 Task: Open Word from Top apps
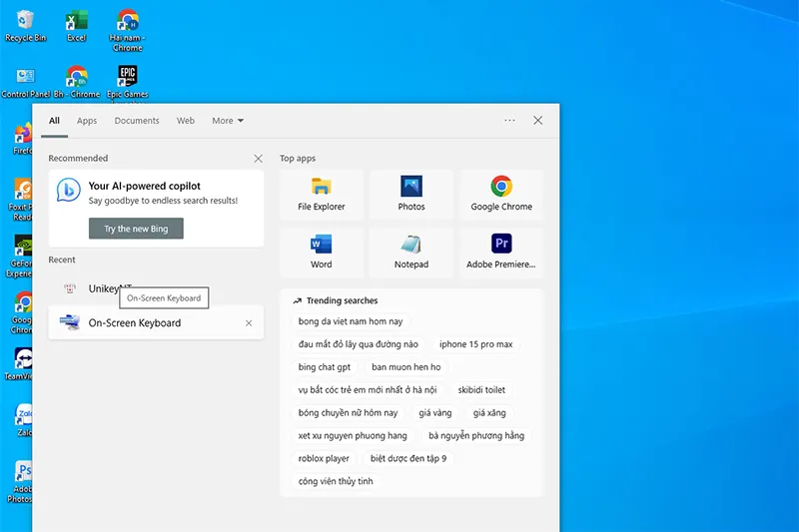pos(322,252)
